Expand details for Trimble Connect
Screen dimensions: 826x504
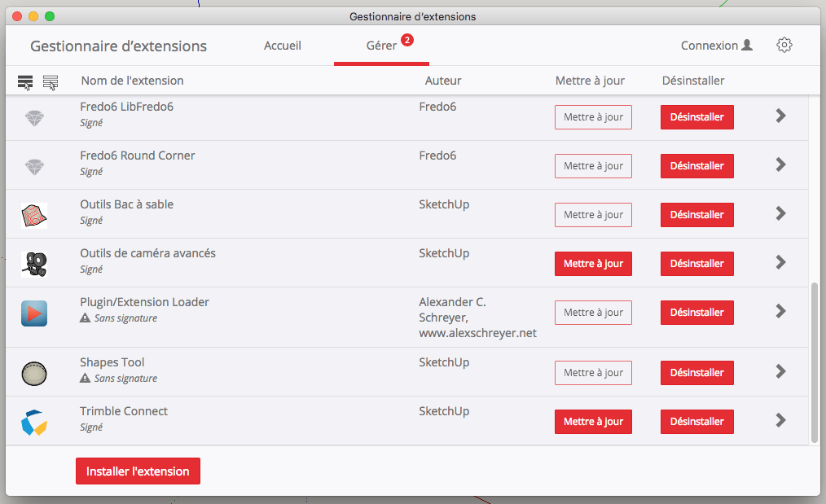pos(780,420)
